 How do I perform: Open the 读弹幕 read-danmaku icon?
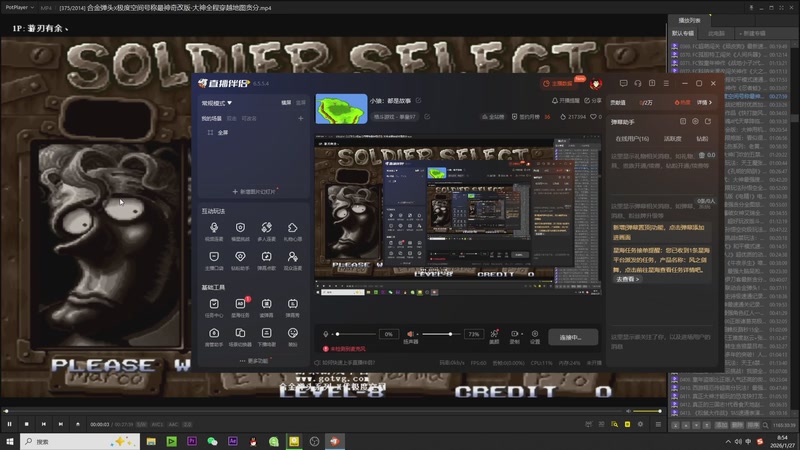pyautogui.click(x=266, y=304)
